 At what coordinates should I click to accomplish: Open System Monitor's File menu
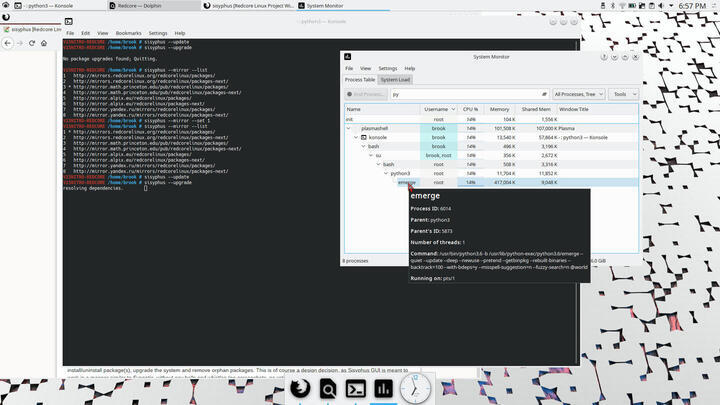click(x=349, y=68)
